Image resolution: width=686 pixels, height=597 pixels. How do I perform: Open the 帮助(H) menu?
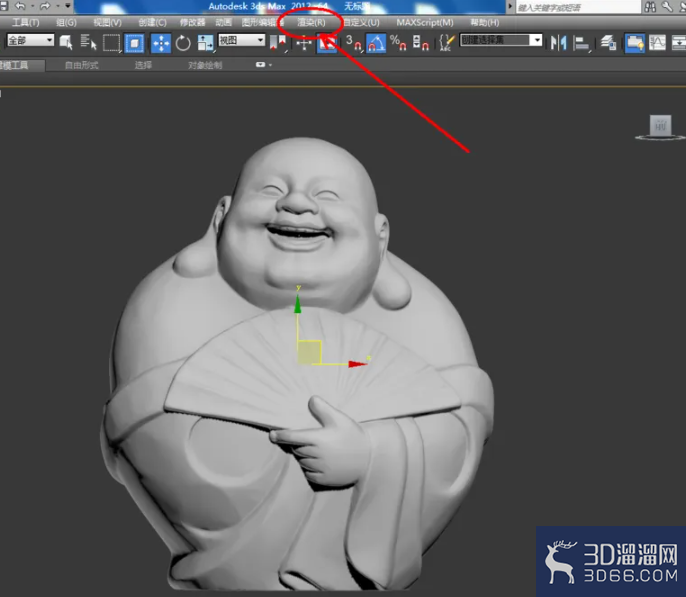[485, 22]
